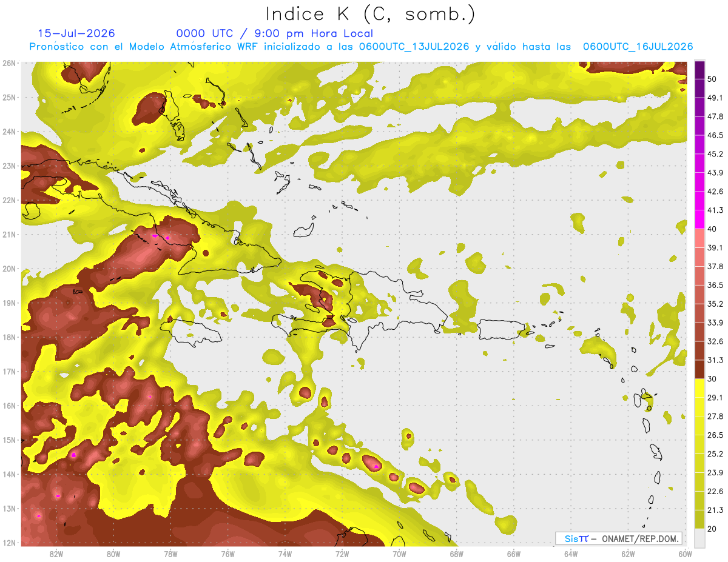The image size is (728, 562).
Task: Click the longitude label "60W"
Action: [x=685, y=554]
